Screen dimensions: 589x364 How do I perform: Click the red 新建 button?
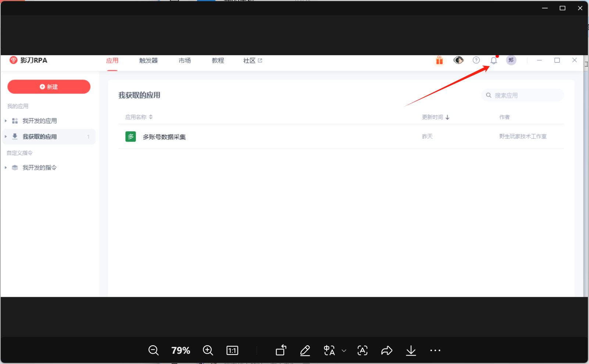pyautogui.click(x=49, y=87)
